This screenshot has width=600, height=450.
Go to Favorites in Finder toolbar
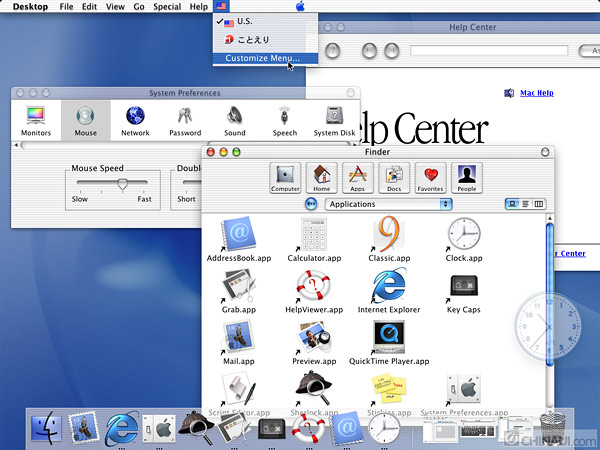(x=430, y=177)
